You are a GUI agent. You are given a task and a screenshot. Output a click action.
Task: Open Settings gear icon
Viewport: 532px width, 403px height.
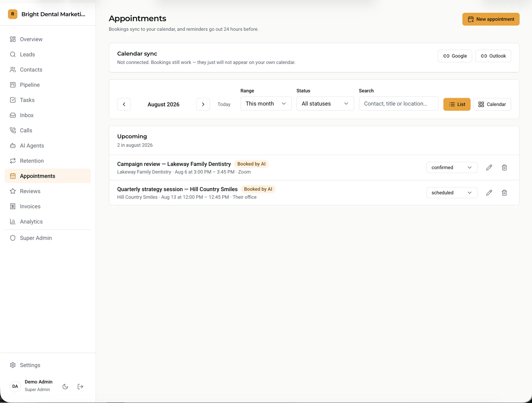pyautogui.click(x=13, y=365)
